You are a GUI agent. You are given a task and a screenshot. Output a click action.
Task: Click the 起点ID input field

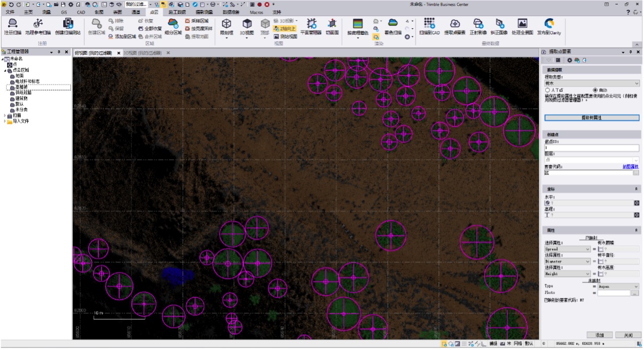[x=591, y=148]
